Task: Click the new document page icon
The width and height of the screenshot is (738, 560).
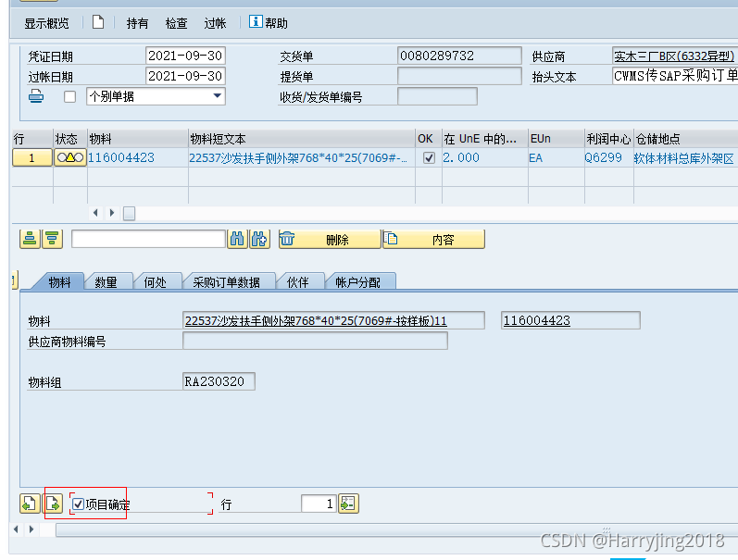Action: pos(98,22)
